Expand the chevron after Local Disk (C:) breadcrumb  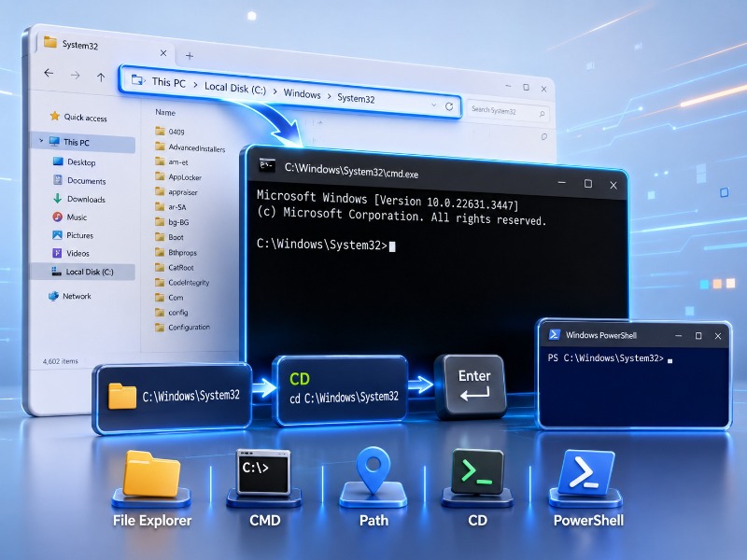coord(275,91)
